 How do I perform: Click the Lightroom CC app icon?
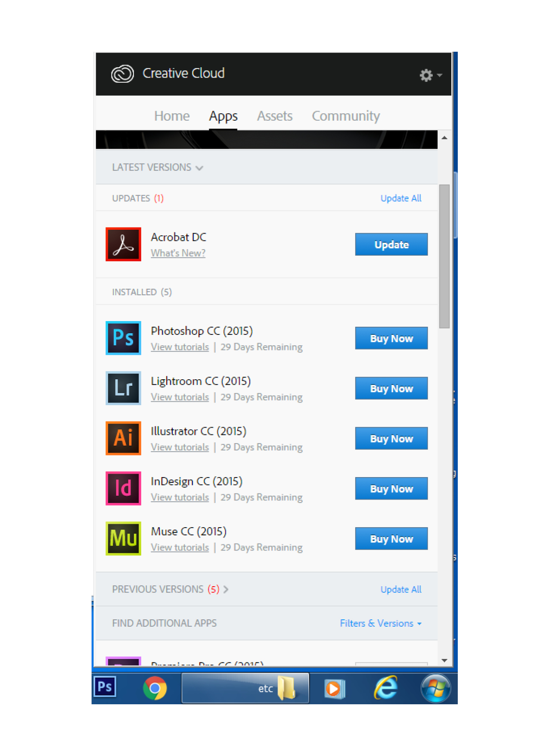pyautogui.click(x=123, y=388)
